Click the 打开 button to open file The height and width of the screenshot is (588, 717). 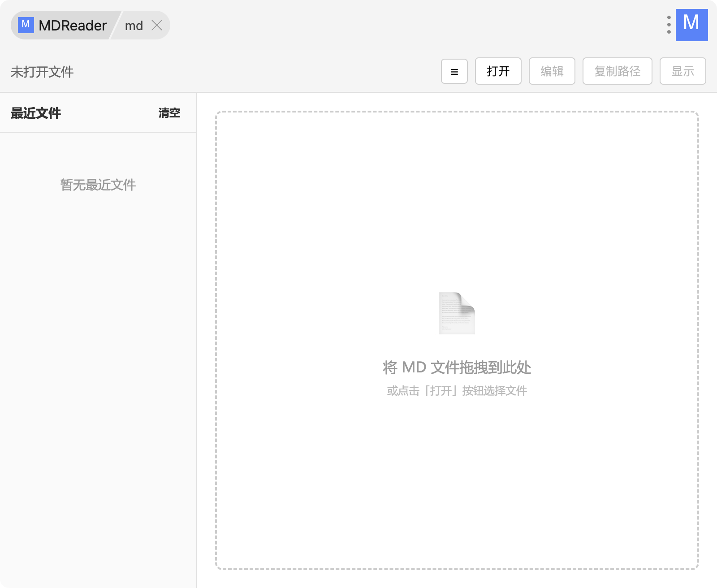coord(498,71)
